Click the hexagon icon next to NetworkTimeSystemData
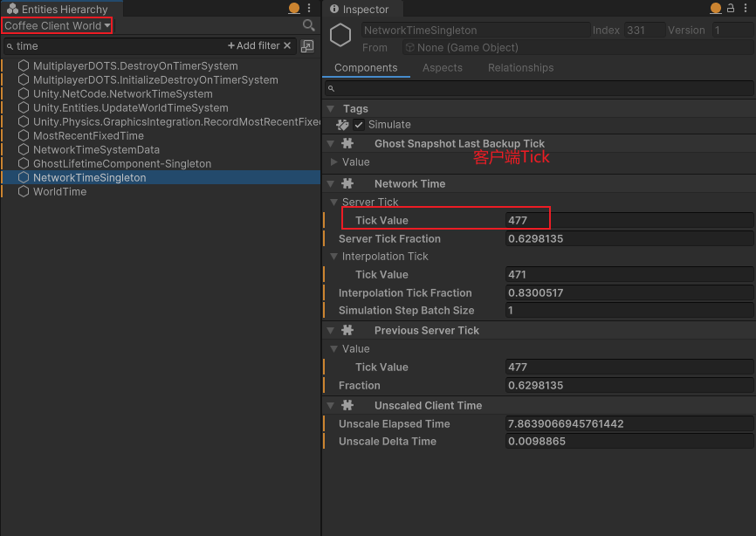Image resolution: width=756 pixels, height=536 pixels. pos(24,150)
